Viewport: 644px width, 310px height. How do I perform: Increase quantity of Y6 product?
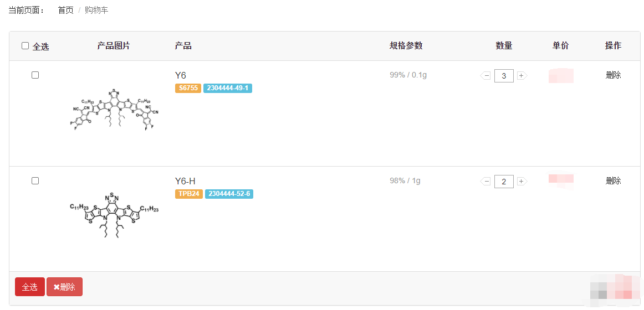point(522,76)
